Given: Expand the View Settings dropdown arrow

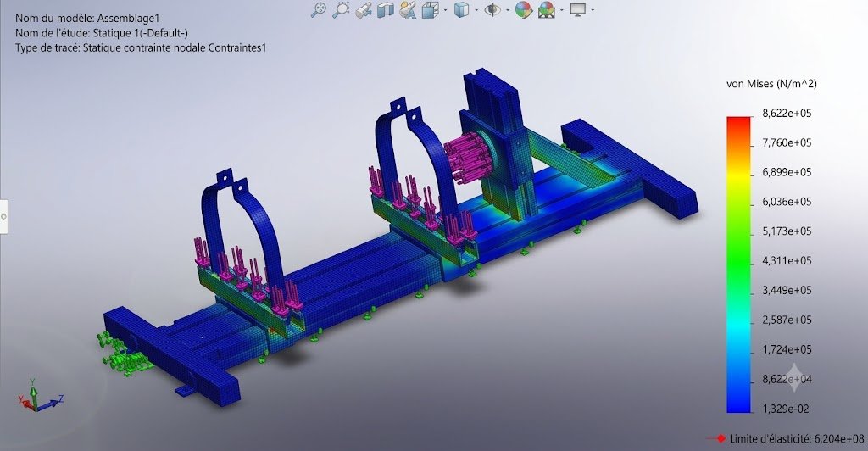Looking at the screenshot, I should pyautogui.click(x=593, y=10).
